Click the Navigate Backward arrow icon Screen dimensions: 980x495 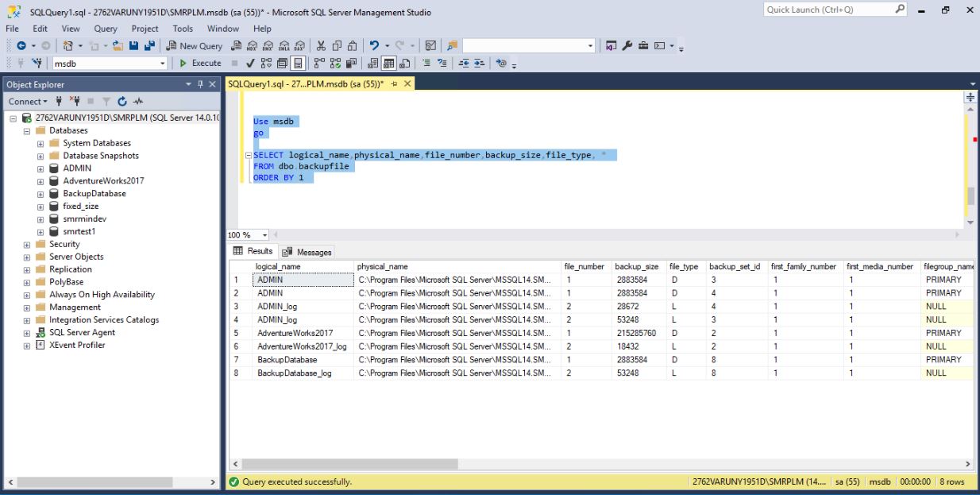pyautogui.click(x=21, y=46)
